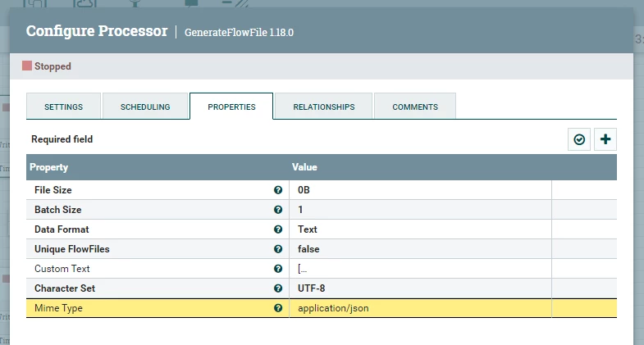Show help for File Size property
This screenshot has width=644, height=345.
278,190
